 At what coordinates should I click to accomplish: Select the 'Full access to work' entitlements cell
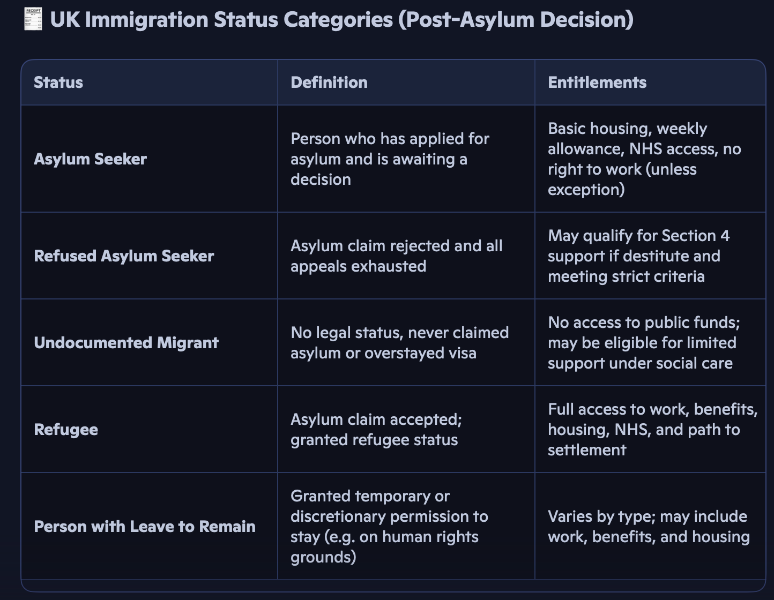[x=652, y=429]
